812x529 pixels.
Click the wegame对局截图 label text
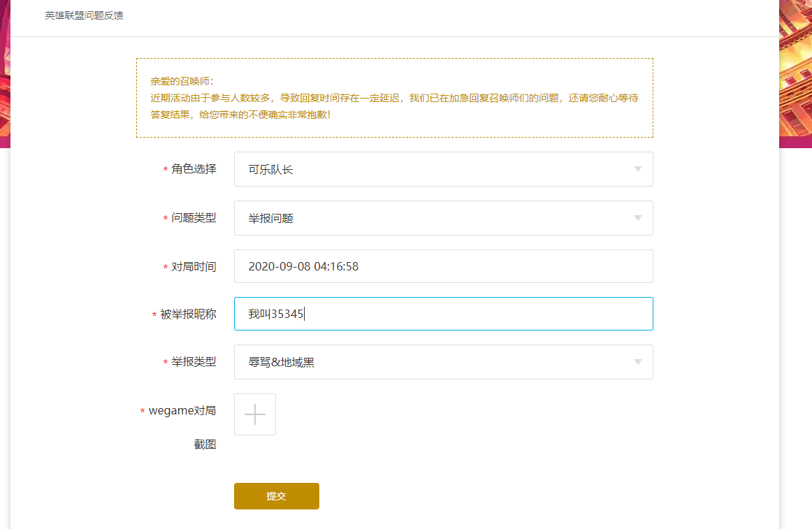click(180, 412)
